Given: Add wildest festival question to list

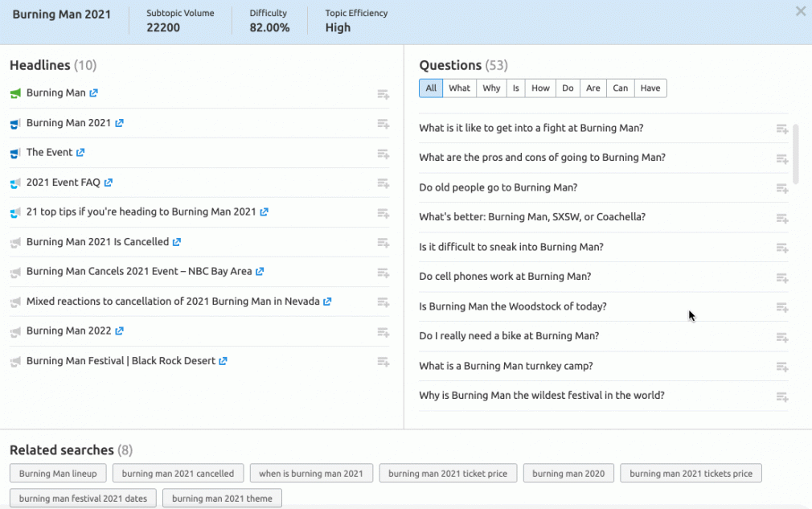Looking at the screenshot, I should point(782,397).
